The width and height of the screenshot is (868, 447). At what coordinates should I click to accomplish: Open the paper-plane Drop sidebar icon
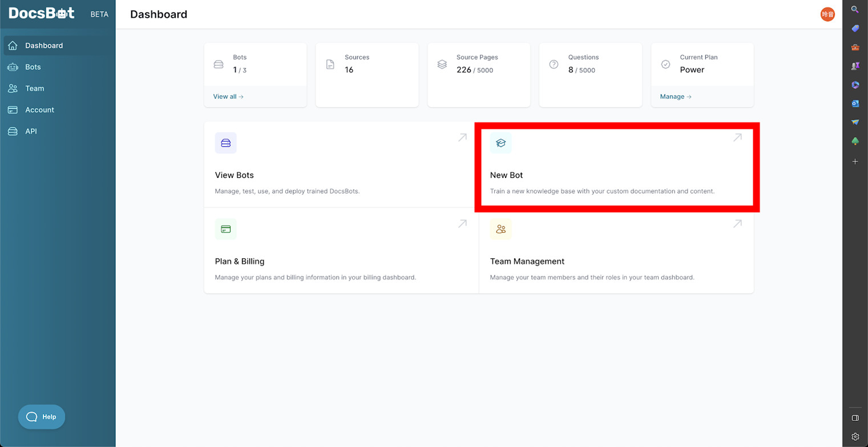(855, 123)
